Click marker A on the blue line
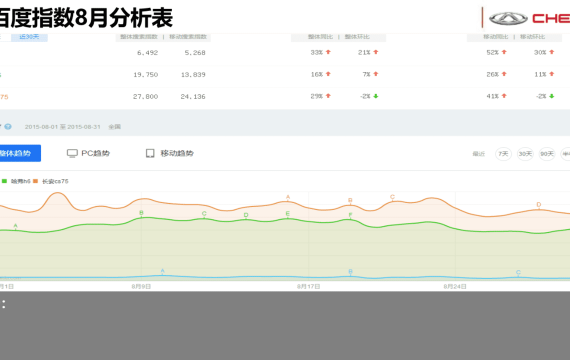This screenshot has height=360, width=570. coord(162,271)
